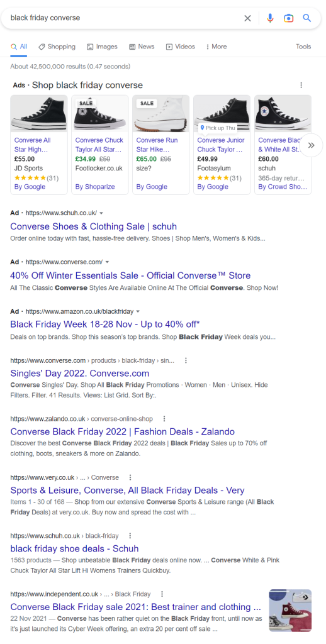326x644 pixels.
Task: Show next shopping ads with the arrow button
Action: 311,145
